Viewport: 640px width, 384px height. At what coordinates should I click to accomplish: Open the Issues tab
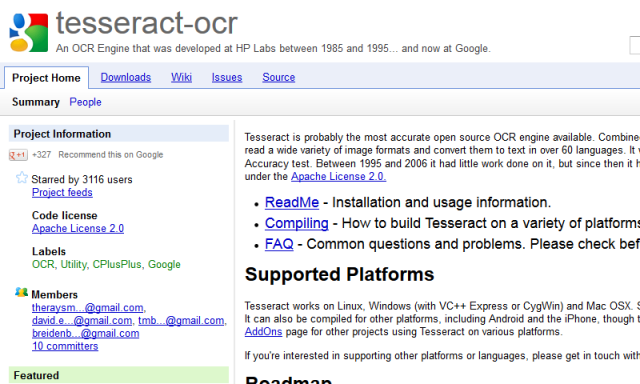pos(227,77)
